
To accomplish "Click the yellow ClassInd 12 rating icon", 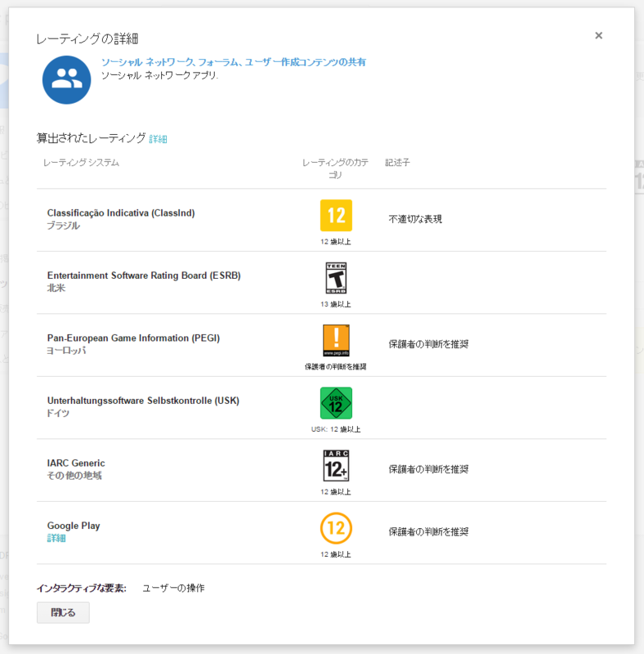I will [336, 215].
